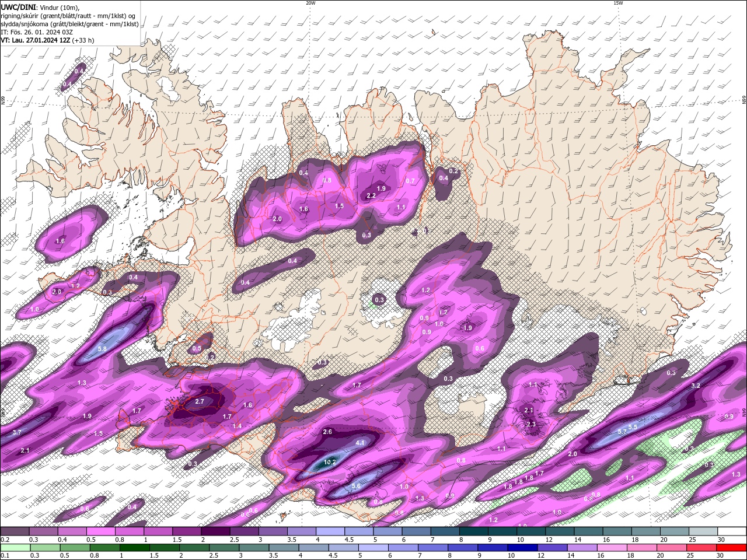The height and width of the screenshot is (560, 747).
Task: Click the 10.2 precipitation value on the map
Action: pyautogui.click(x=330, y=463)
